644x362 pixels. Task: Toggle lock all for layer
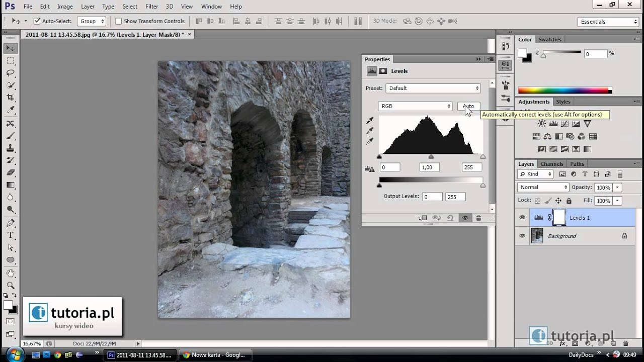(x=569, y=201)
